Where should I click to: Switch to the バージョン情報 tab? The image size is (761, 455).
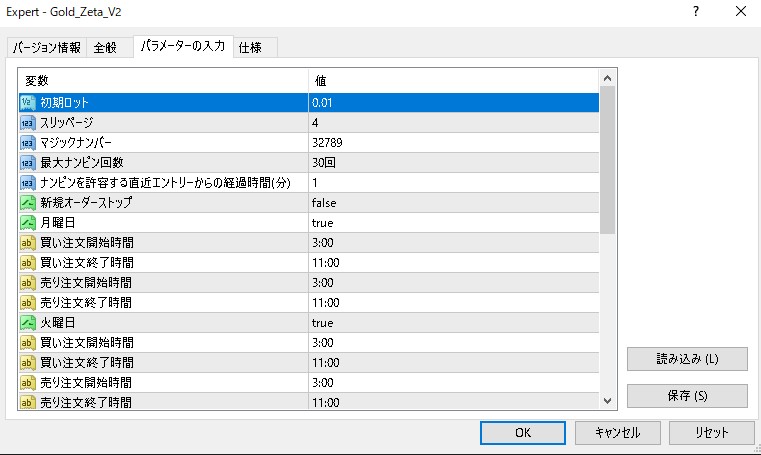47,48
